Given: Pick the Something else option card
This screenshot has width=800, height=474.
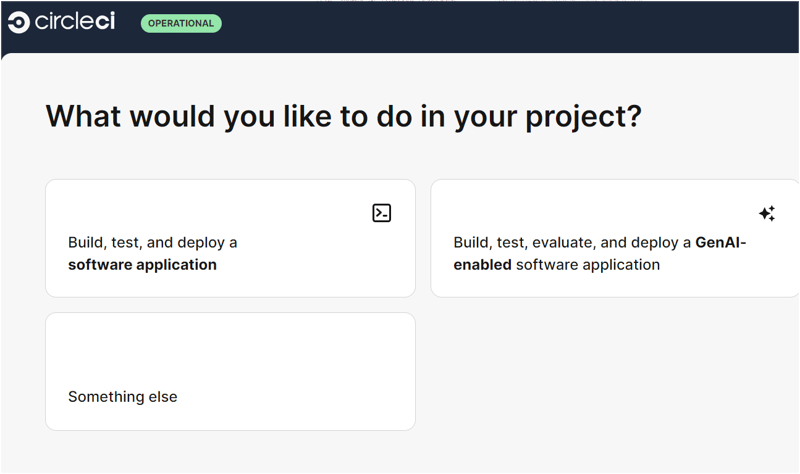Looking at the screenshot, I should pyautogui.click(x=231, y=371).
